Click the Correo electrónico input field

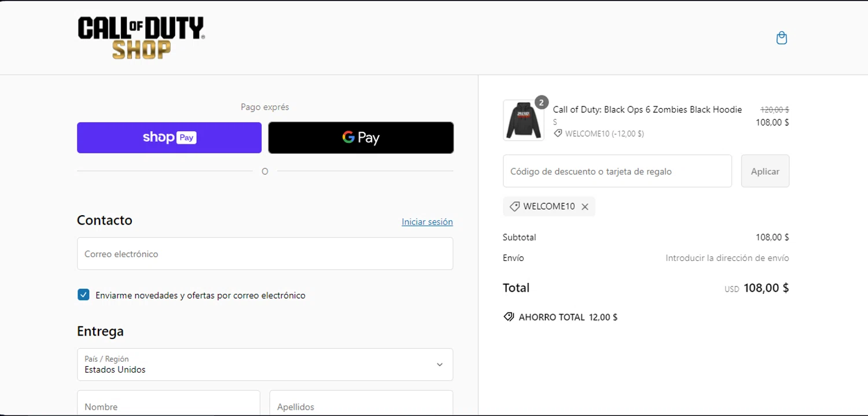pos(264,253)
